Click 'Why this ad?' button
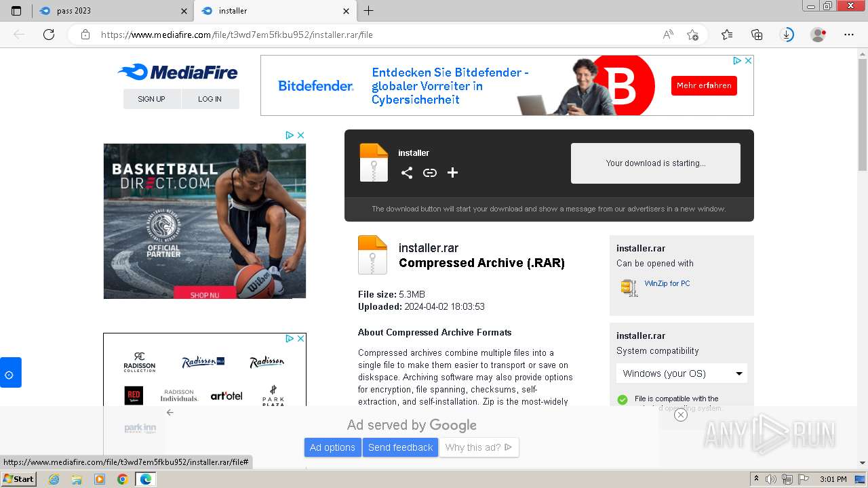The width and height of the screenshot is (868, 488). [479, 447]
